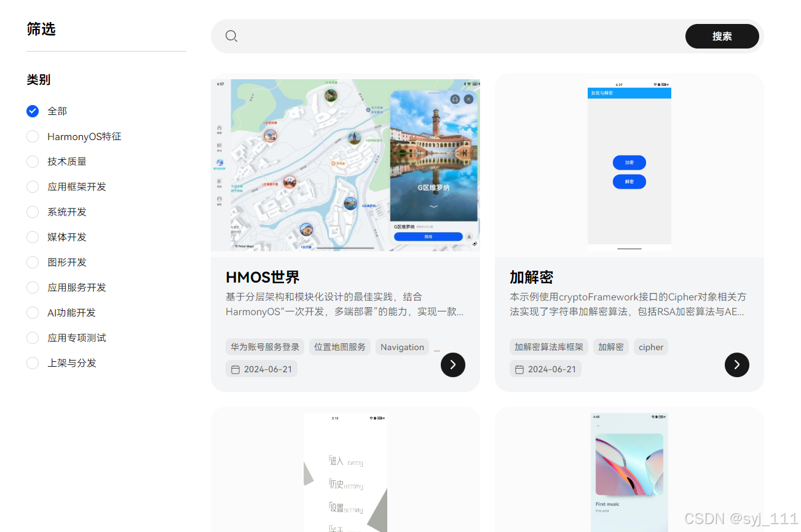Click the 类别 section heading
801x532 pixels.
[x=39, y=80]
